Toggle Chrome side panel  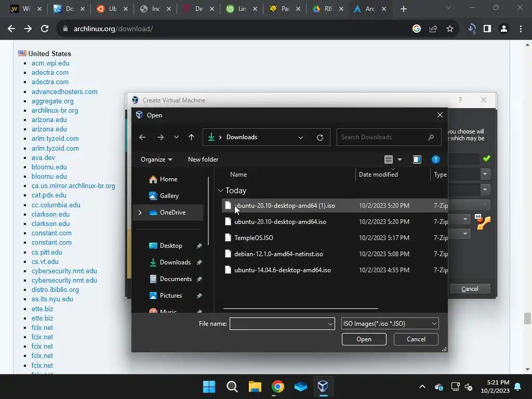[487, 29]
